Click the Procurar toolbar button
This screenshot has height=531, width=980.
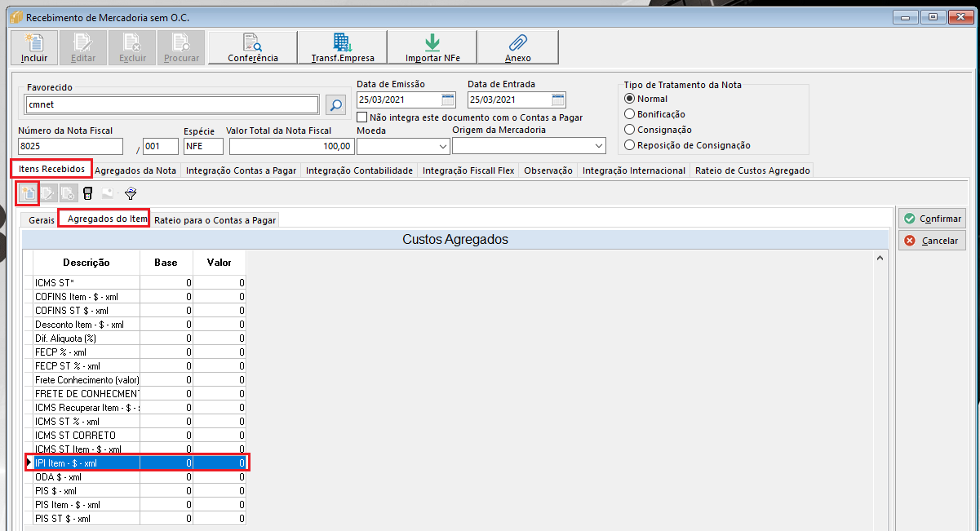coord(181,47)
